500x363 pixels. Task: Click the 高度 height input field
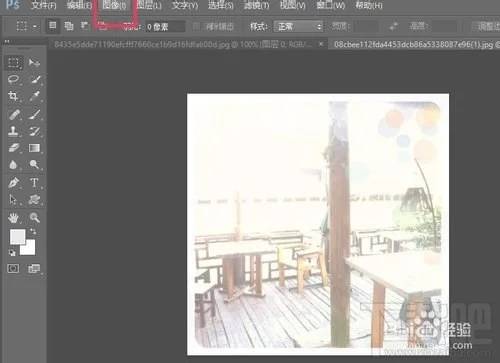tap(444, 26)
